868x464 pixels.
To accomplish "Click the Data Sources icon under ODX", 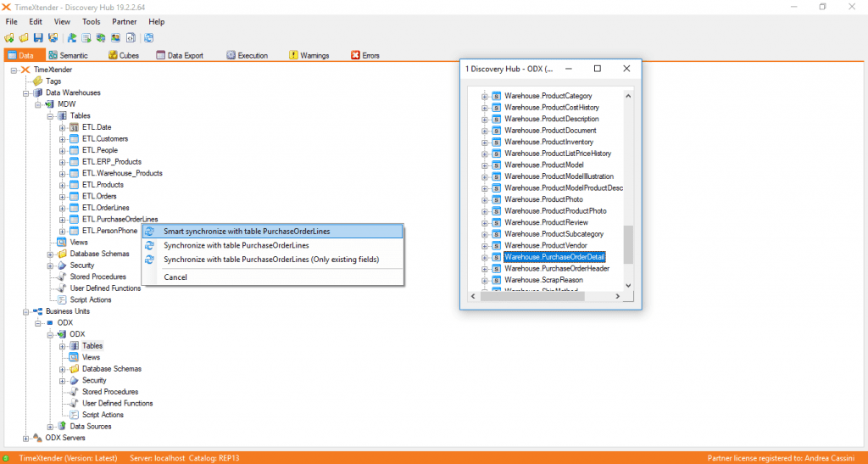I will pyautogui.click(x=62, y=427).
